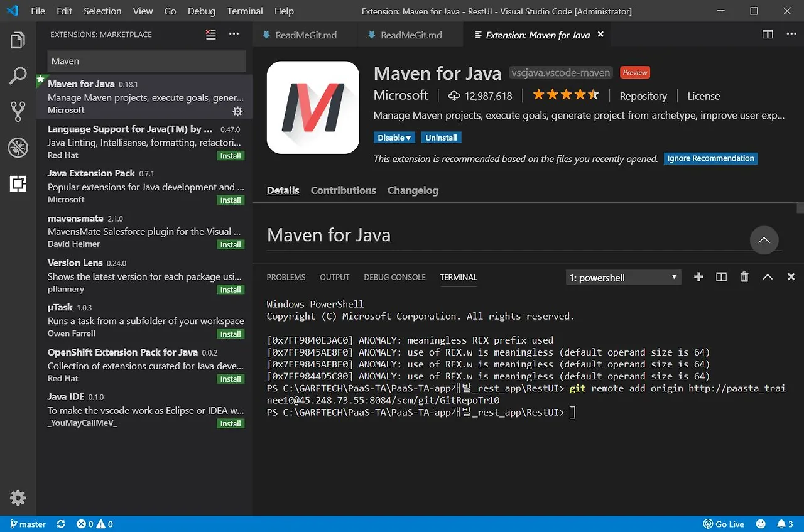
Task: Switch to the Output panel tab
Action: (335, 277)
